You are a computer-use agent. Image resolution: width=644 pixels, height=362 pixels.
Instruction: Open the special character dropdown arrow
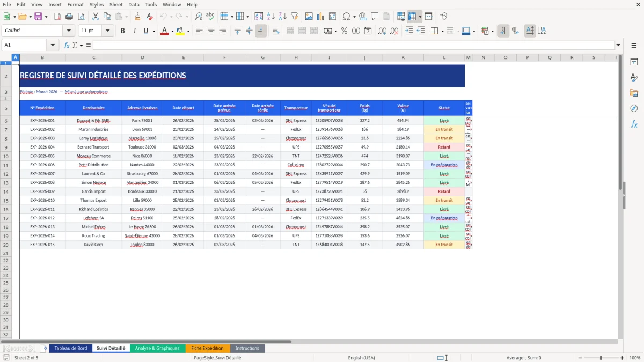355,17
